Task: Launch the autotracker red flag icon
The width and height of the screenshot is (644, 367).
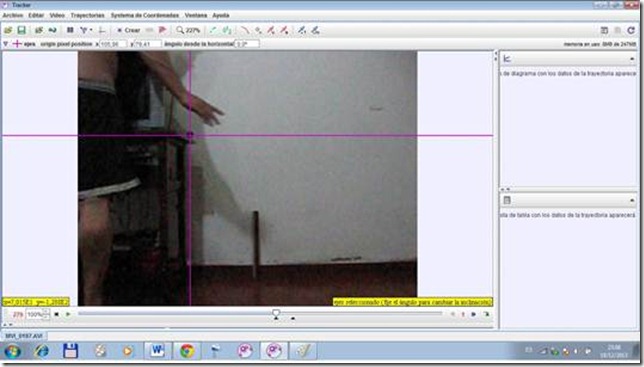Action: coord(162,30)
